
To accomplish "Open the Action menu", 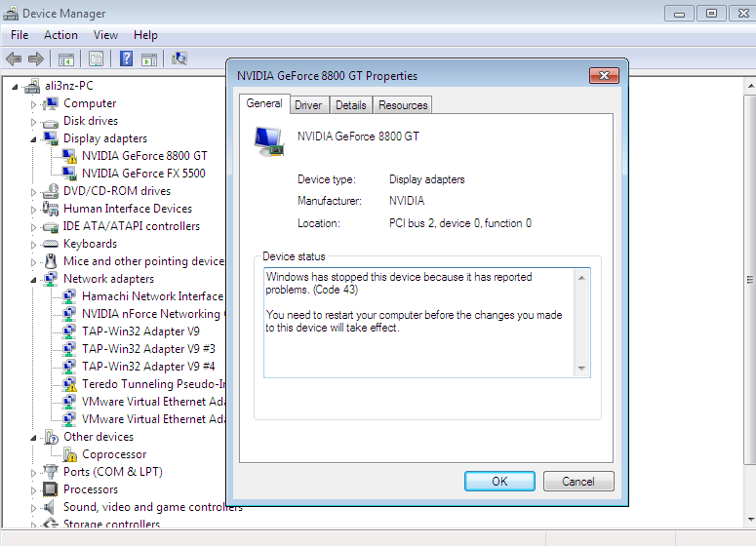I will (x=60, y=35).
